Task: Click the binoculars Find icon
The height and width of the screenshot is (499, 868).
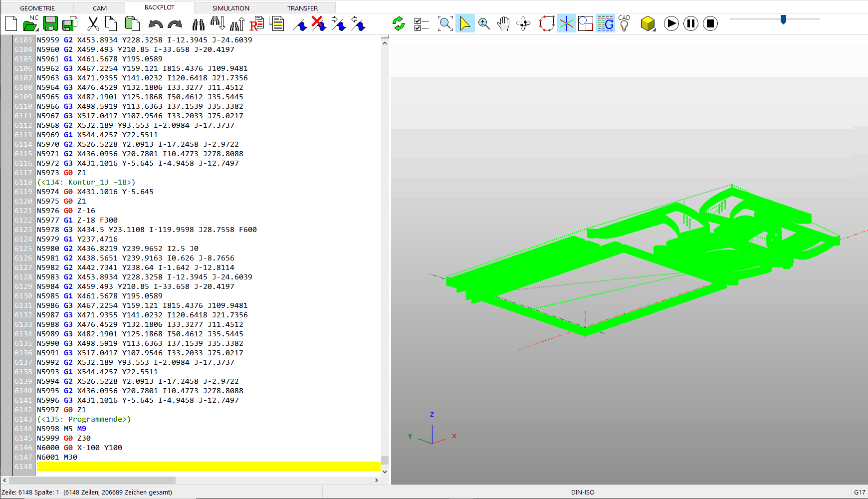Action: [198, 23]
